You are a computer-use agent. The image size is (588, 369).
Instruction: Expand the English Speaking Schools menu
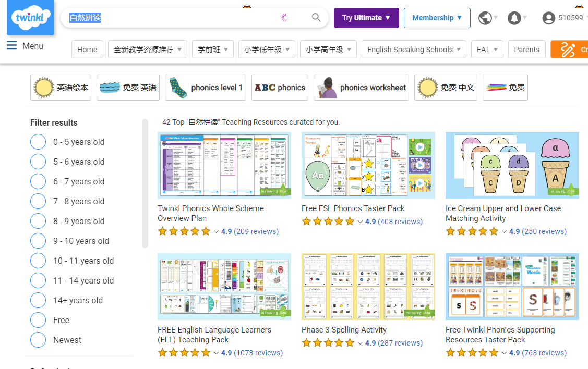point(414,50)
